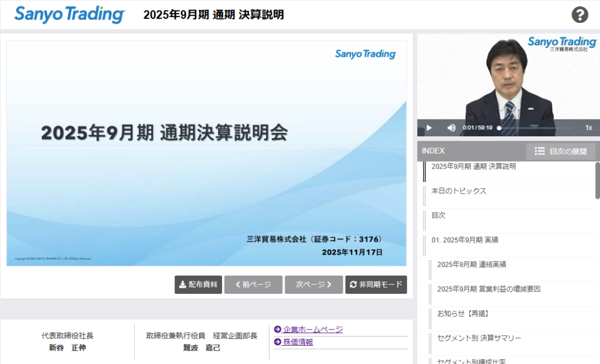
Task: Play the presentation video
Action: pos(429,128)
